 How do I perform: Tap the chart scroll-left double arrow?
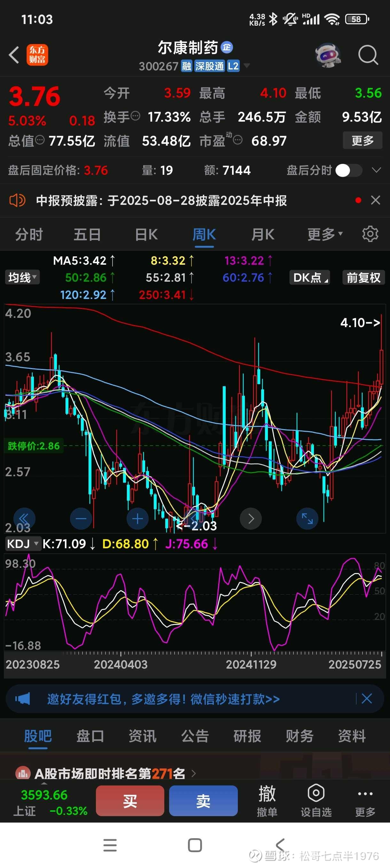[24, 518]
